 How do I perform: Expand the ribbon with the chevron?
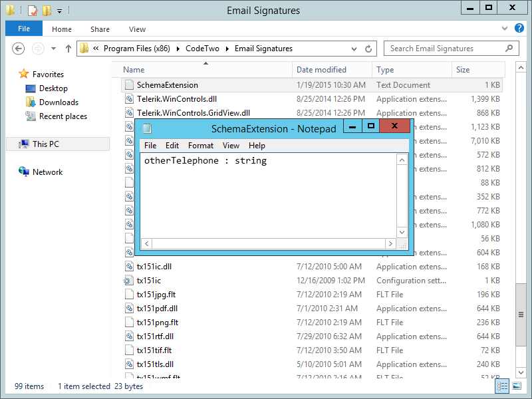[505, 29]
